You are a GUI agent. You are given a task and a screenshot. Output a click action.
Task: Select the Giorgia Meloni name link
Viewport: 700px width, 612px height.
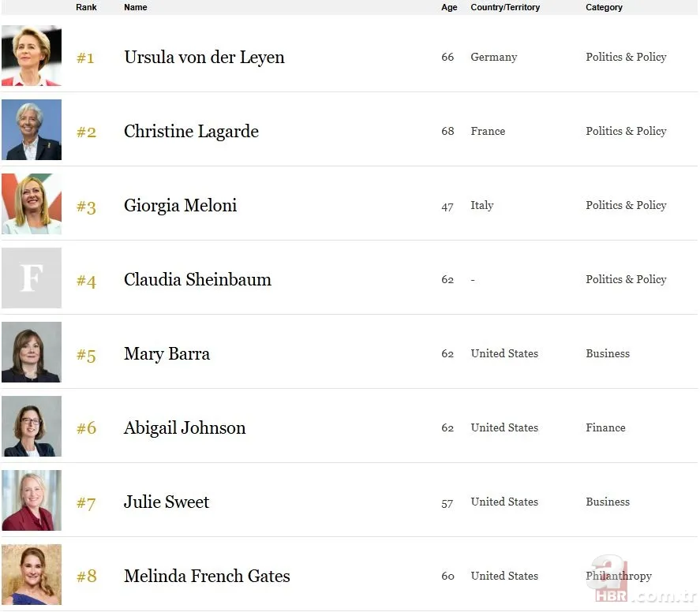180,206
